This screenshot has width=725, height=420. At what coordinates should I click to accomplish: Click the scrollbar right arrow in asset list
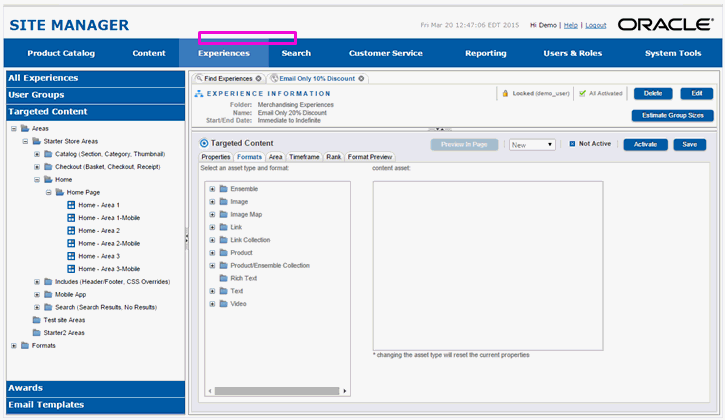[344, 391]
